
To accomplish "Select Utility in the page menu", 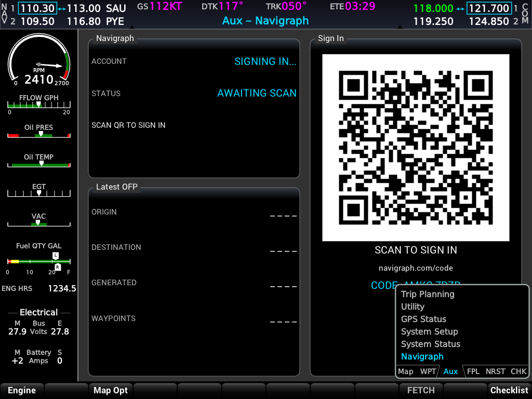I will click(x=413, y=307).
